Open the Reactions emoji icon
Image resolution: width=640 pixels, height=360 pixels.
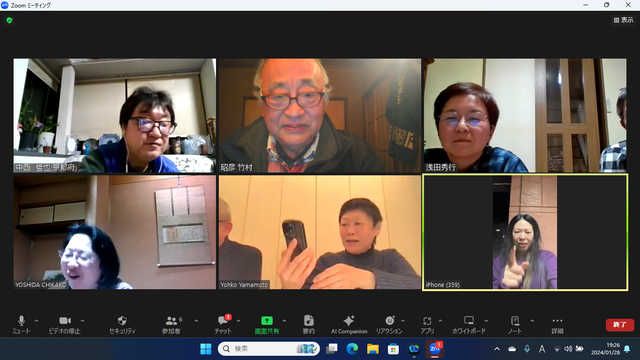coord(389,325)
